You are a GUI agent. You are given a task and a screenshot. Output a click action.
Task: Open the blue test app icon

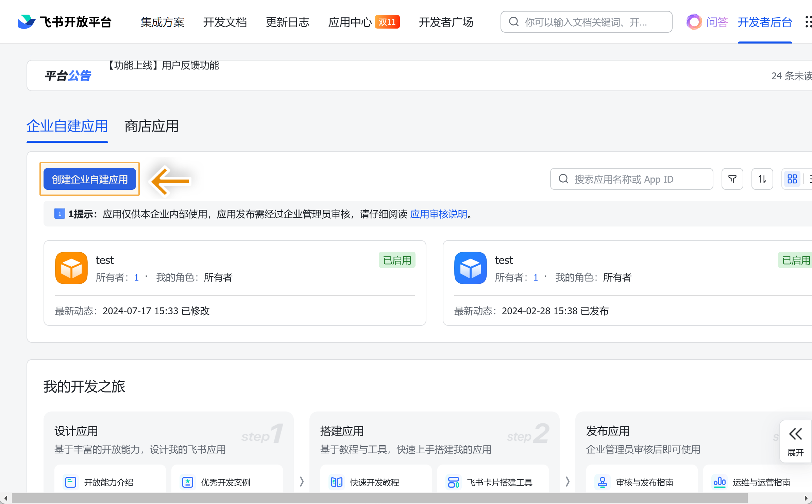[470, 268]
